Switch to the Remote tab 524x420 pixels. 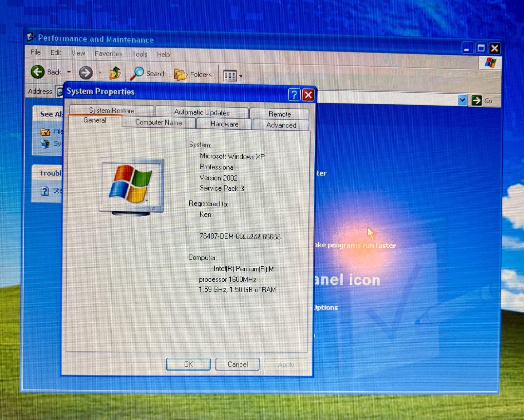pyautogui.click(x=279, y=114)
